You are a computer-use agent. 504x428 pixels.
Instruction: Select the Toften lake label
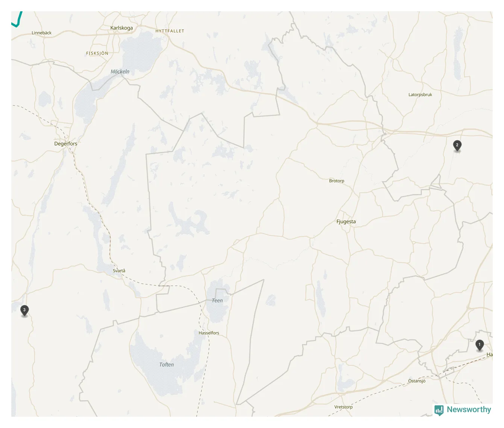pyautogui.click(x=166, y=364)
